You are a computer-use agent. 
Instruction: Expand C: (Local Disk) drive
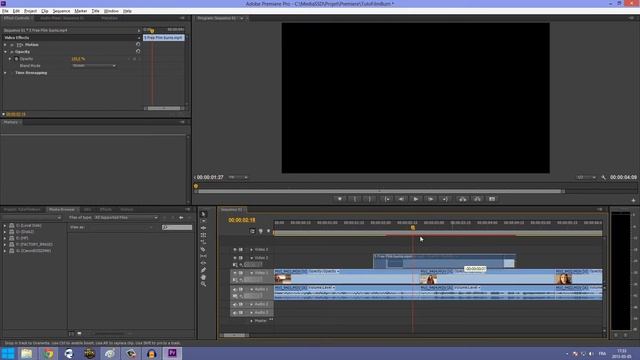coord(5,225)
